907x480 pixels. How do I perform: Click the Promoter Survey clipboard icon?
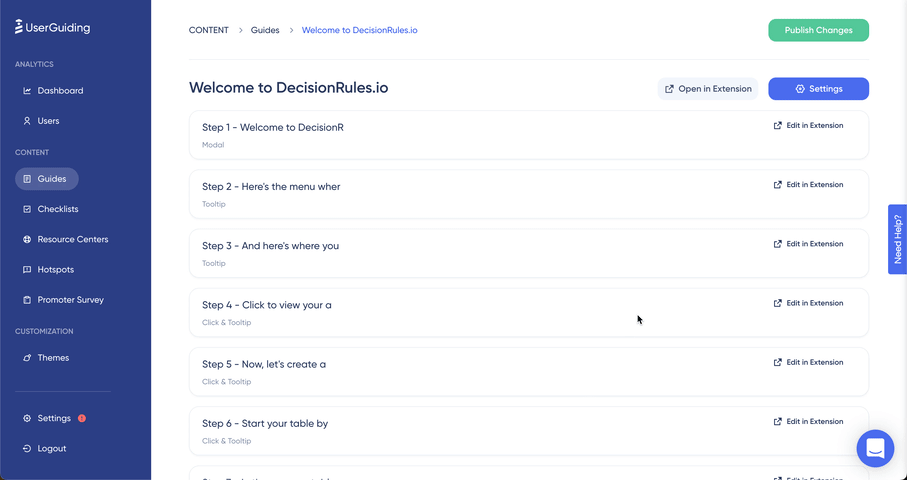(x=27, y=300)
